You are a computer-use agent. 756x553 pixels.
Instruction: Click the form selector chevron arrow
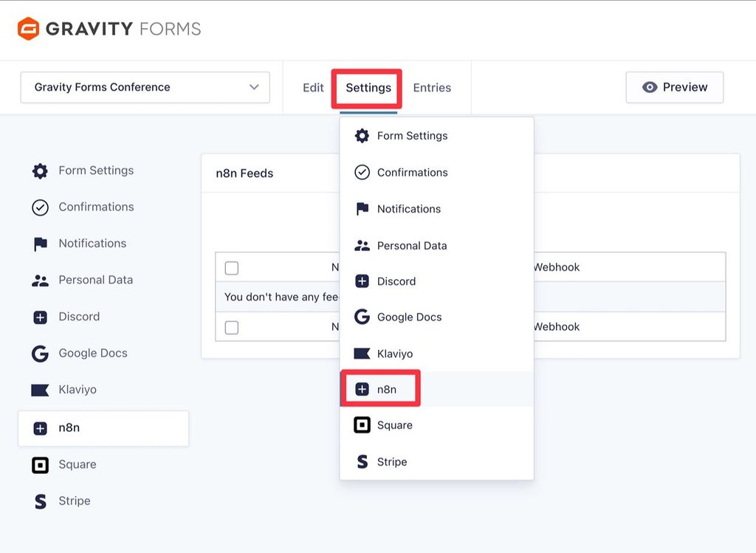pyautogui.click(x=254, y=87)
